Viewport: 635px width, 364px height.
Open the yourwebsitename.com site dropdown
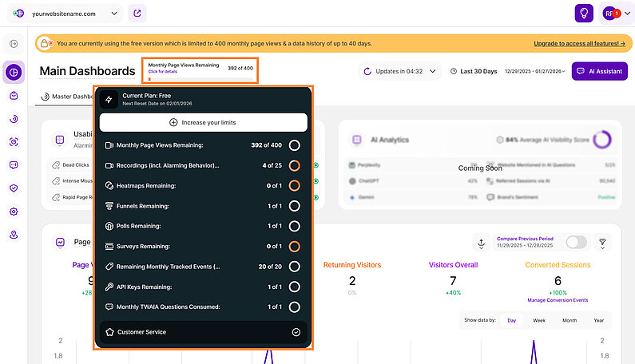click(76, 14)
